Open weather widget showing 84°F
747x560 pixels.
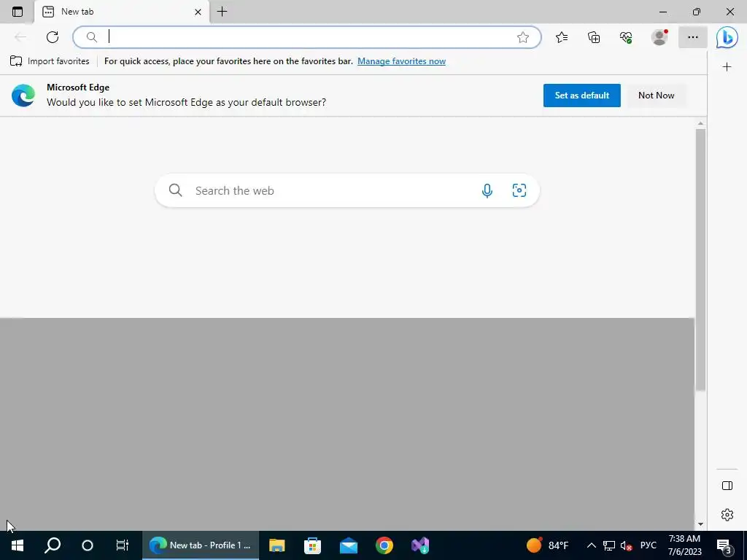click(x=547, y=545)
